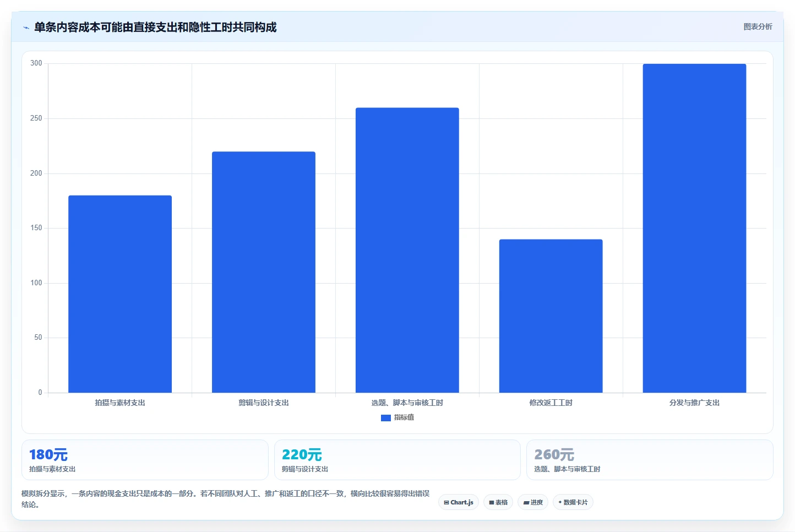
Task: Click the y-axis value 250
Action: [36, 118]
